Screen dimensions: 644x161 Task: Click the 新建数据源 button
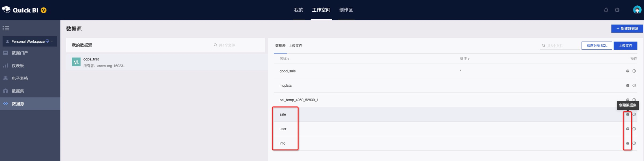click(x=627, y=29)
